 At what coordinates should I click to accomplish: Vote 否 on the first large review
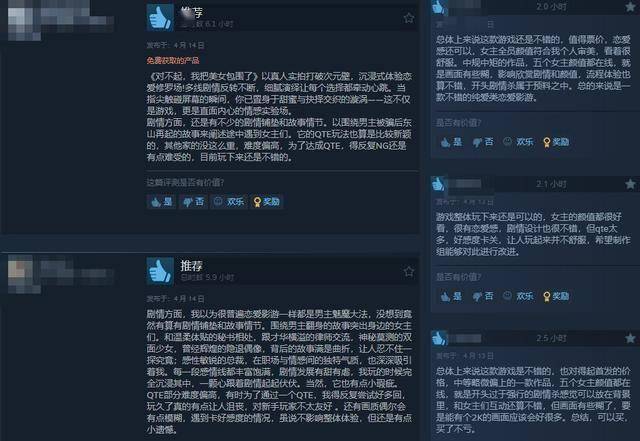[193, 202]
